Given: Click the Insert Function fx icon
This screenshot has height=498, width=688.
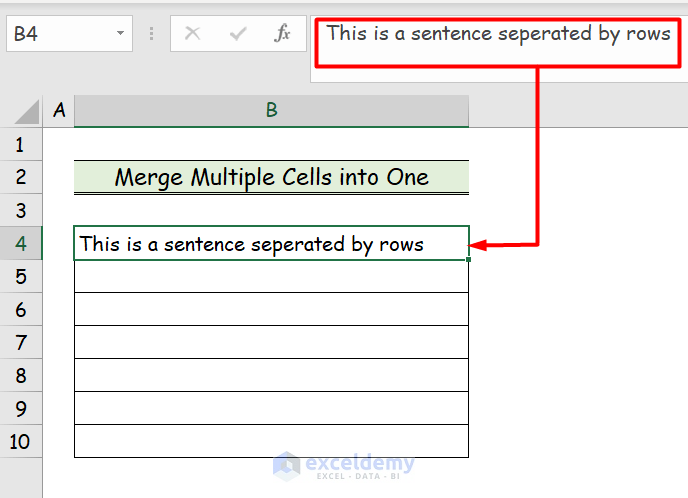Looking at the screenshot, I should (x=282, y=34).
